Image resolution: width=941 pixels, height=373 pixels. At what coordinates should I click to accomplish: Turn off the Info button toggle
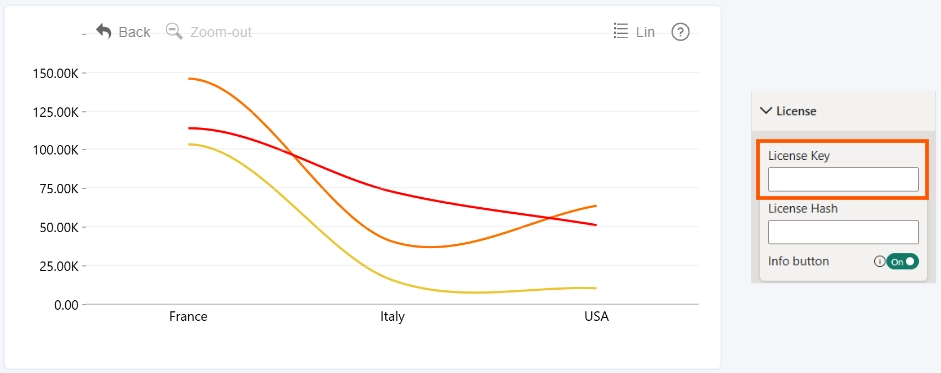pos(903,261)
